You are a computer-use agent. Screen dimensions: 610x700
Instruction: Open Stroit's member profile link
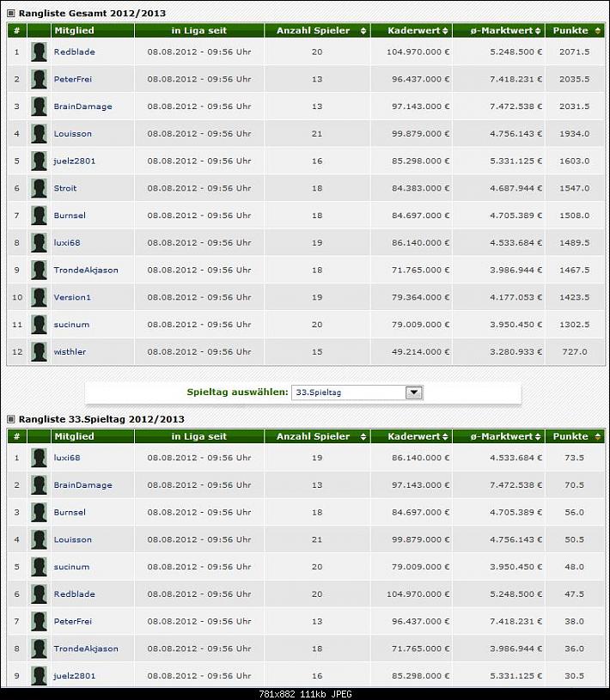(65, 188)
